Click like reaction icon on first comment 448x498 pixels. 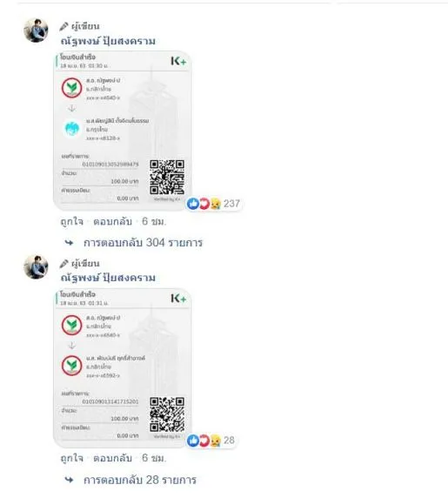(x=193, y=204)
